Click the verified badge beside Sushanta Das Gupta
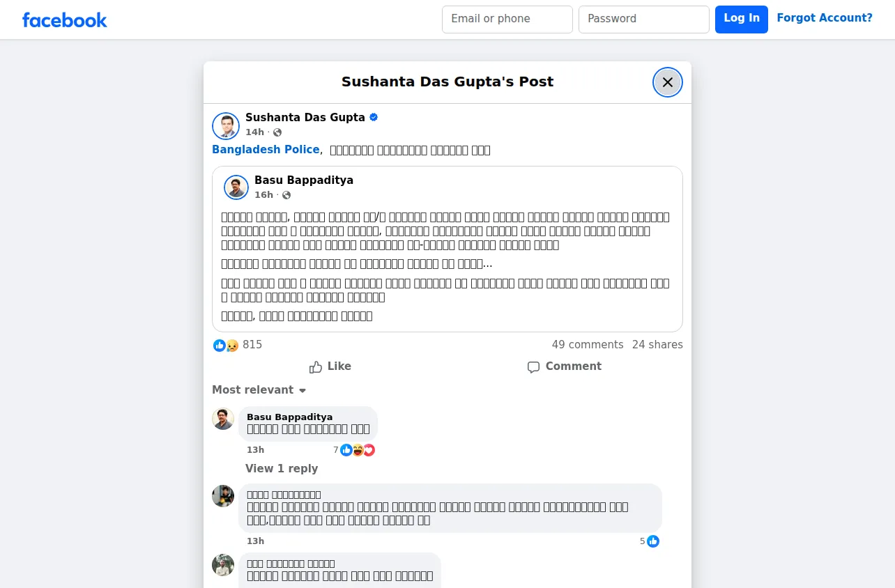Image resolution: width=895 pixels, height=588 pixels. (x=374, y=117)
